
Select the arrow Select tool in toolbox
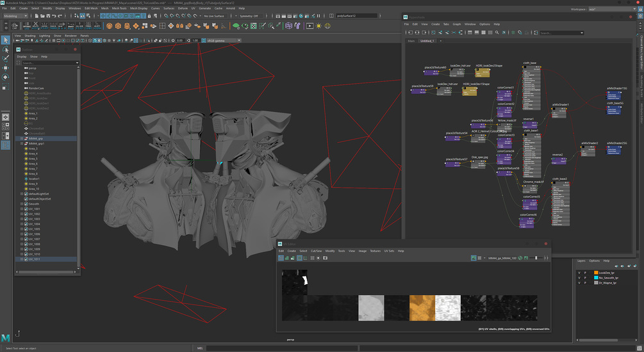coord(5,40)
